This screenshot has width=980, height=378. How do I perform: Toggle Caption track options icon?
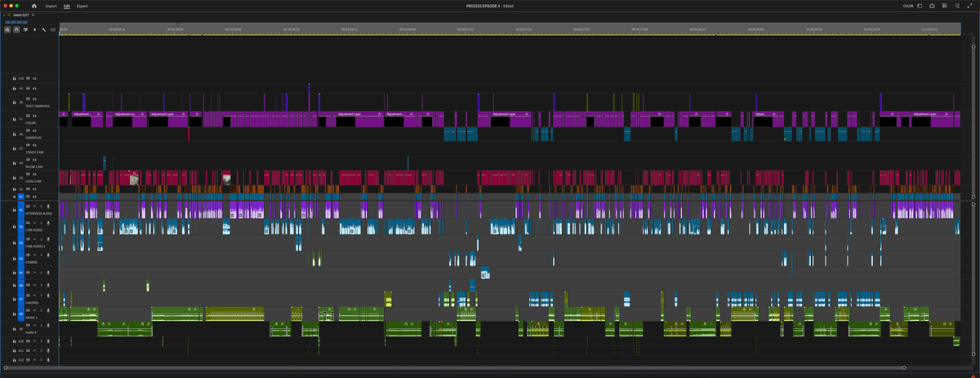[x=53, y=29]
